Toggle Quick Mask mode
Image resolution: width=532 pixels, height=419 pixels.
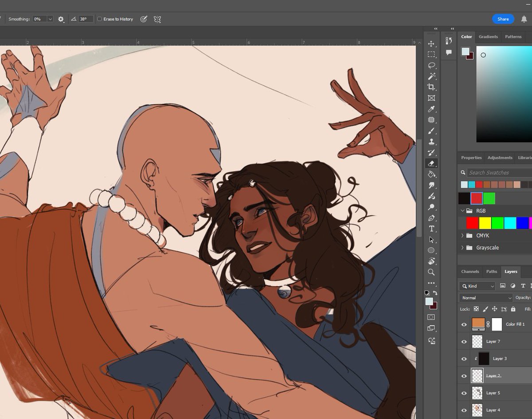click(431, 317)
